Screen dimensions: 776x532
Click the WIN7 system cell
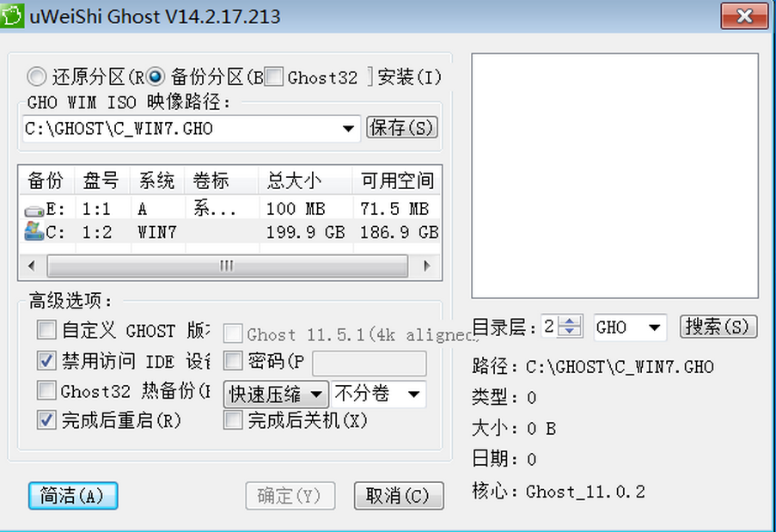coord(157,232)
